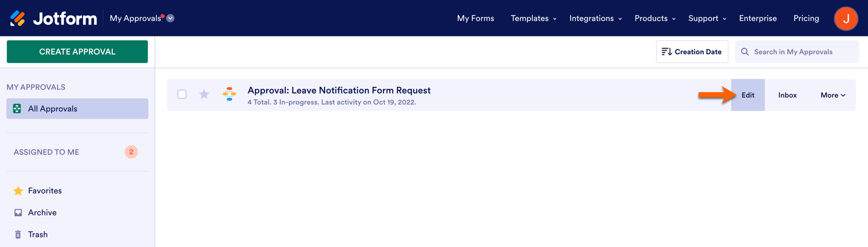Open the Templates menu
The width and height of the screenshot is (868, 247).
click(533, 19)
